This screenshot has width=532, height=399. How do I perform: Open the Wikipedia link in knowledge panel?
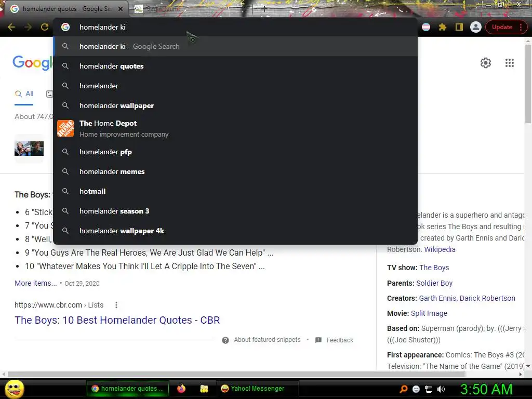440,249
